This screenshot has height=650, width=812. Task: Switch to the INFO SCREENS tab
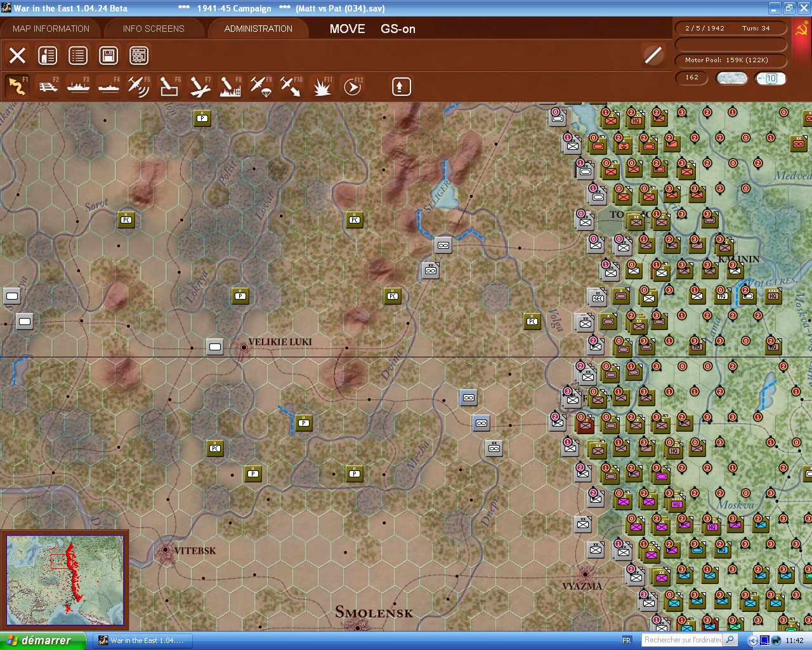point(154,29)
